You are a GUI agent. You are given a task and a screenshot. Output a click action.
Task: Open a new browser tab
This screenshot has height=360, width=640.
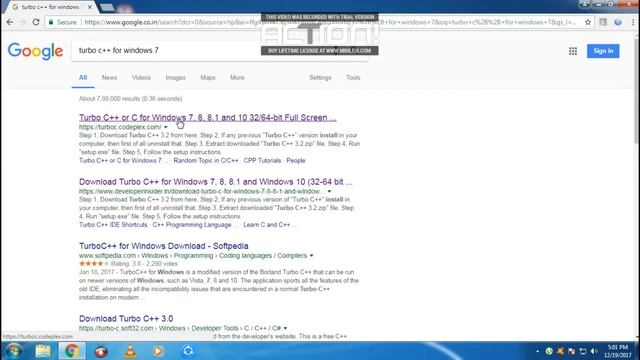click(x=107, y=7)
